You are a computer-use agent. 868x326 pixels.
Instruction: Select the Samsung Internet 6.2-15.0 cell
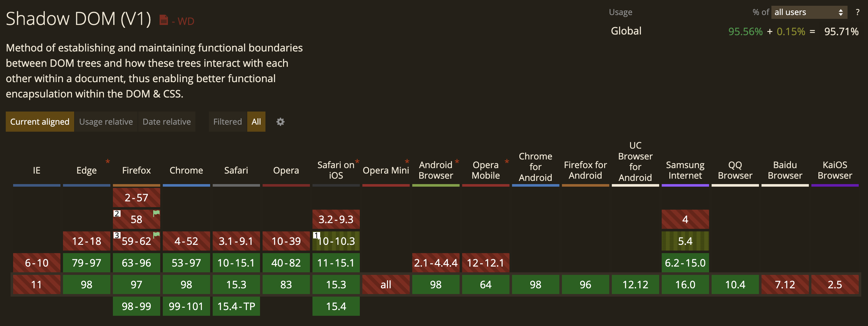(685, 263)
